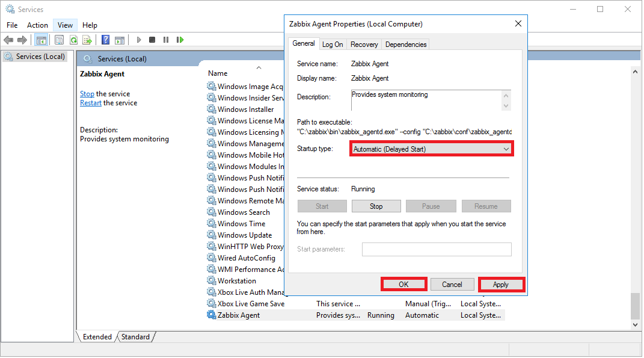Screen dimensions: 644x358
Task: Click the Restart Service icon in the toolbar
Action: 180,40
